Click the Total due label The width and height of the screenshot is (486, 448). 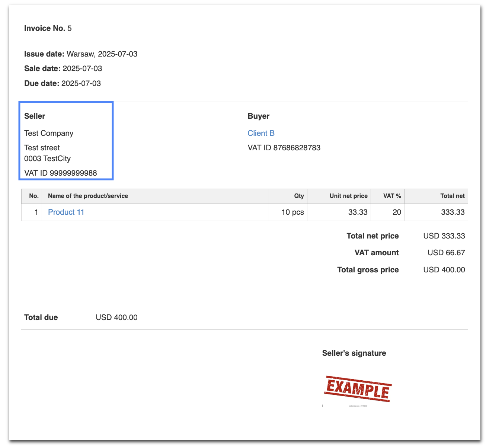coord(41,317)
